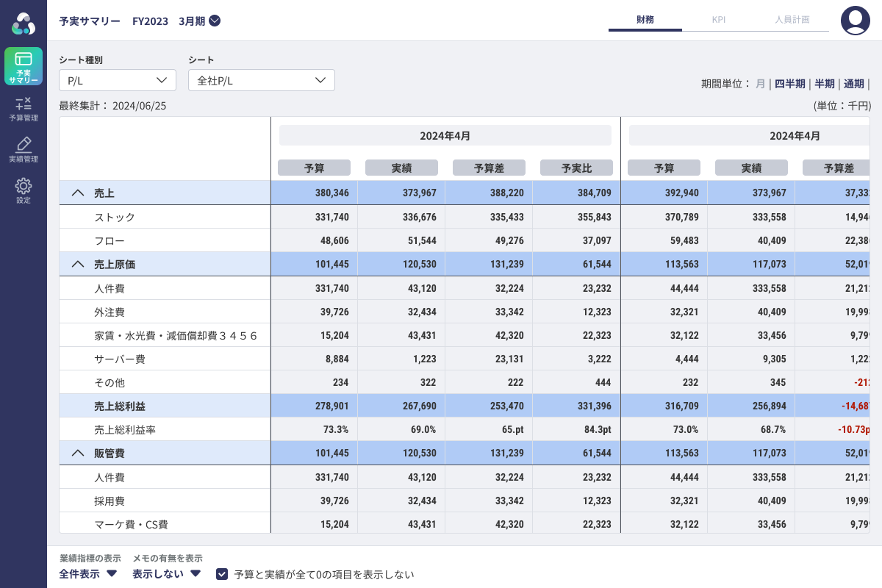This screenshot has width=882, height=588.
Task: Open the シート種別 P/L dropdown
Action: point(118,80)
